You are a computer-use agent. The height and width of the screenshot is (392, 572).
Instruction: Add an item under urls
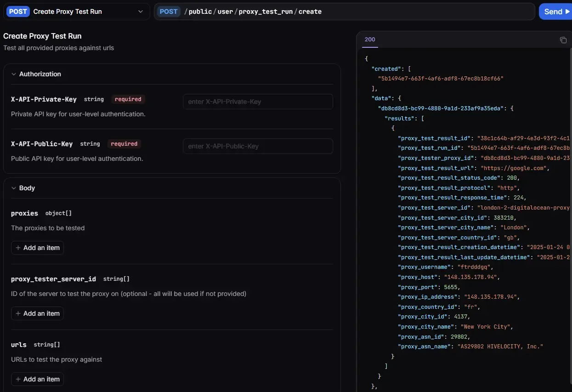(x=37, y=379)
